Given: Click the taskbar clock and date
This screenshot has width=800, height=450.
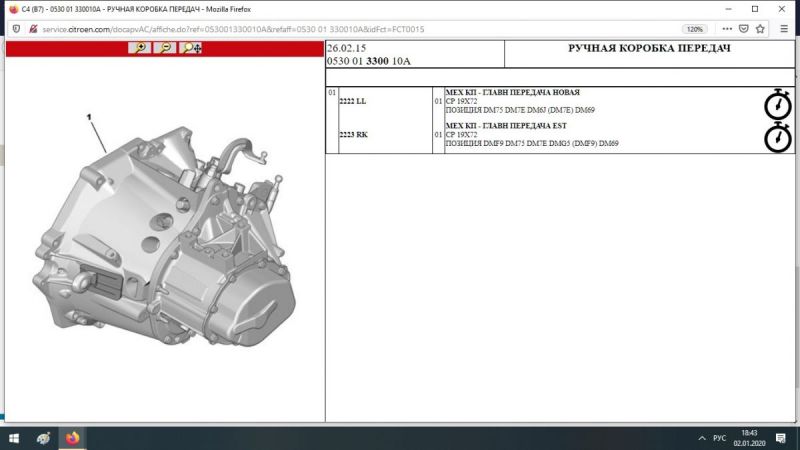Looking at the screenshot, I should pos(749,438).
